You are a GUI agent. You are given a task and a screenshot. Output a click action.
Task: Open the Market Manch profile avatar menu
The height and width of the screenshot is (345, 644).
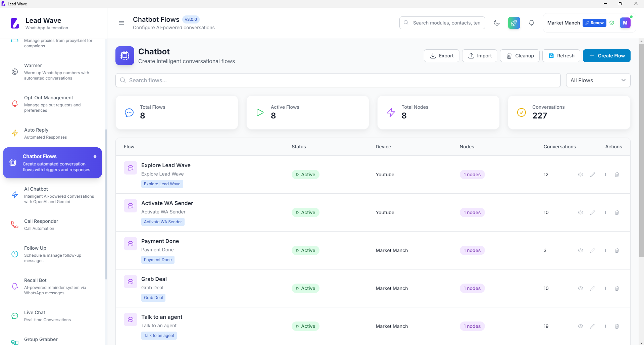625,22
